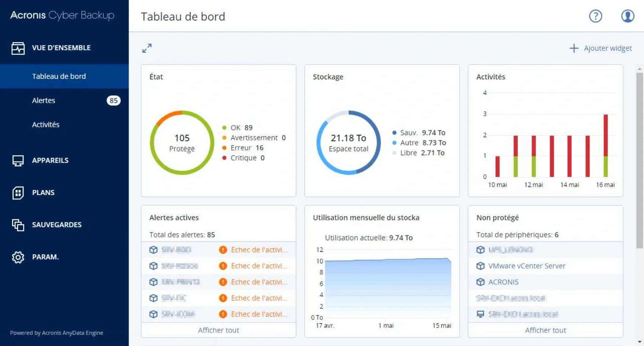This screenshot has height=346, width=644.
Task: Click the Critique 0 legend entry
Action: coord(243,158)
